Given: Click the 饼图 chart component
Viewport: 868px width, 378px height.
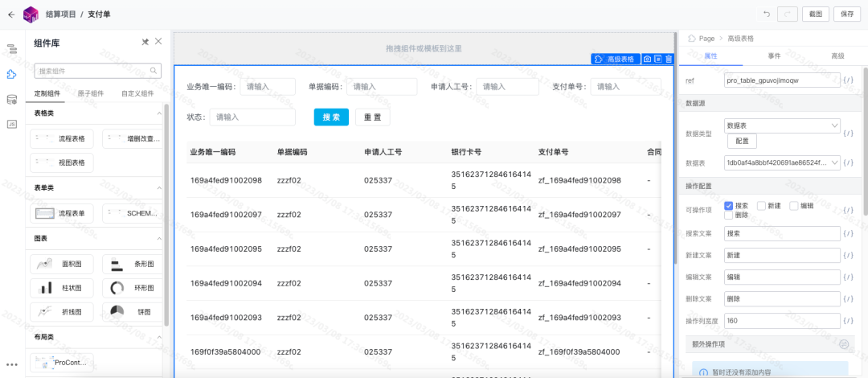Looking at the screenshot, I should click(x=133, y=311).
